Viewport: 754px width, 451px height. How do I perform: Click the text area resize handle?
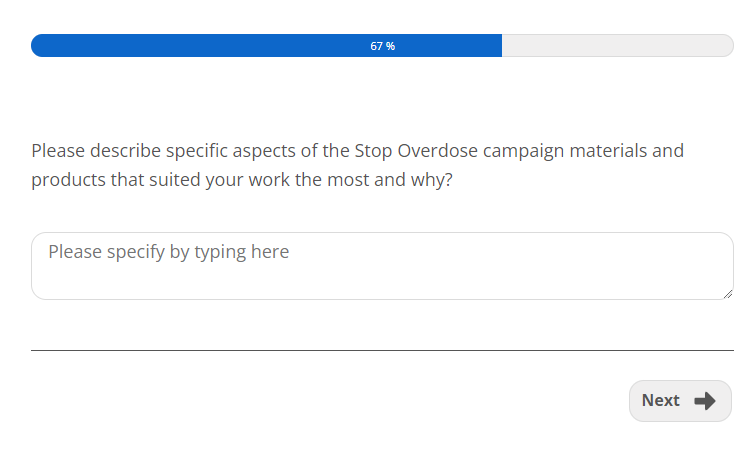[728, 294]
